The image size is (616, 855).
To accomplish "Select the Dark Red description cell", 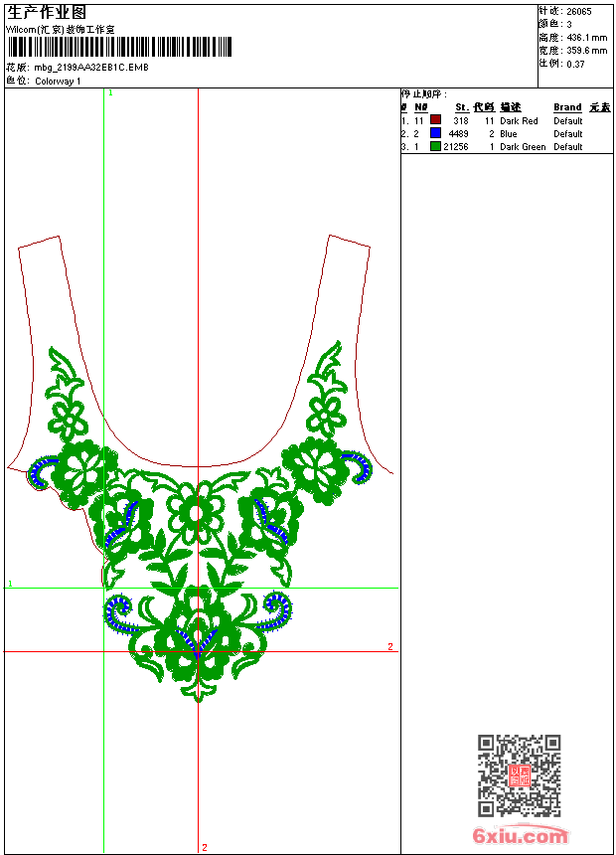I will click(x=519, y=121).
